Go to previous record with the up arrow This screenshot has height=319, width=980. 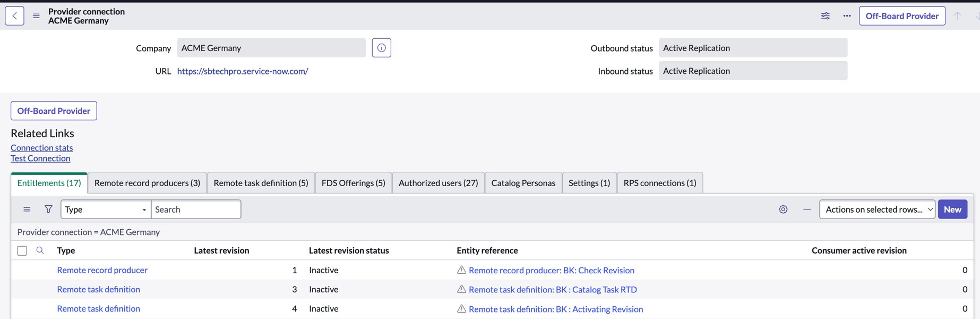click(958, 16)
